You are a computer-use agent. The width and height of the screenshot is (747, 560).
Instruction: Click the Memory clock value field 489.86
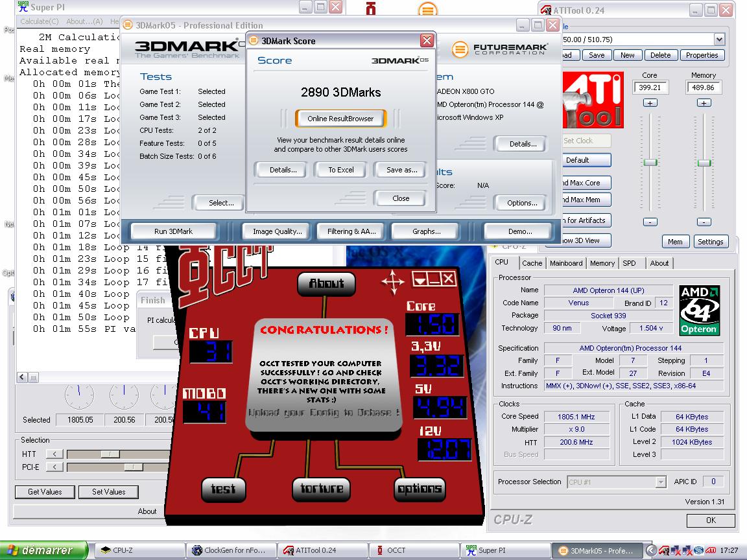coord(704,87)
